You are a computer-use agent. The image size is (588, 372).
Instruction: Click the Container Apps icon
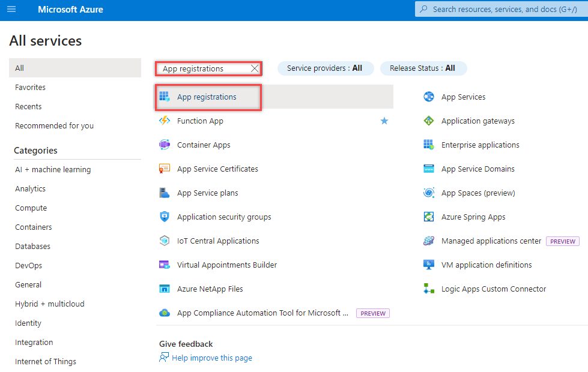[x=165, y=145]
